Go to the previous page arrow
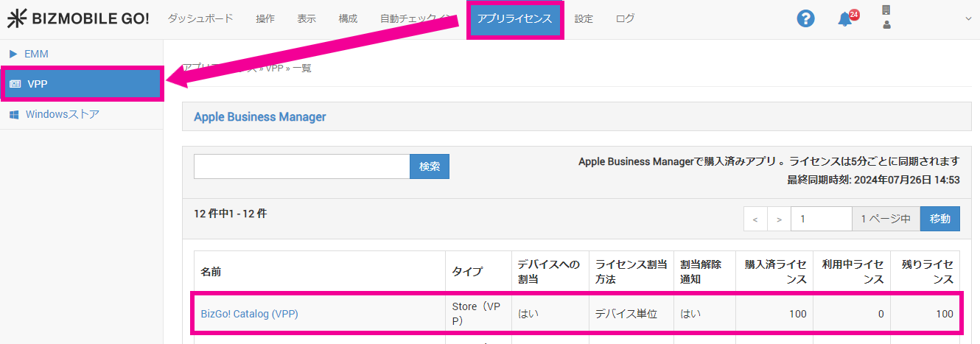The width and height of the screenshot is (980, 344). 755,219
